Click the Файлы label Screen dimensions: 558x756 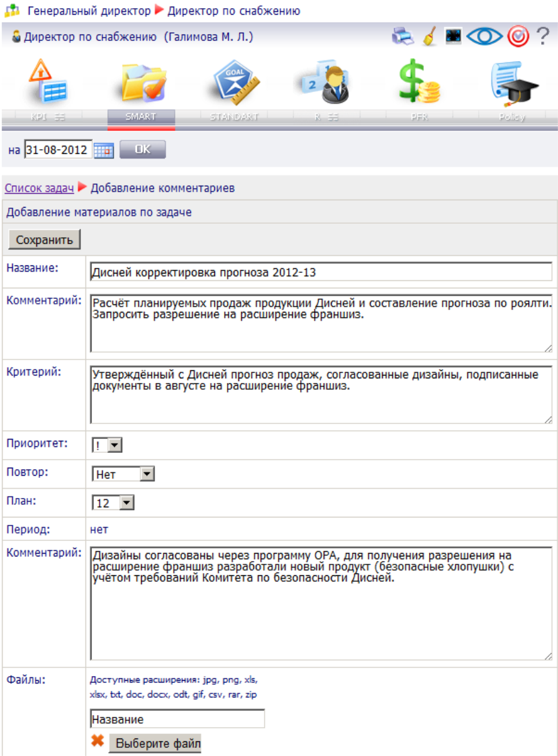[x=26, y=680]
